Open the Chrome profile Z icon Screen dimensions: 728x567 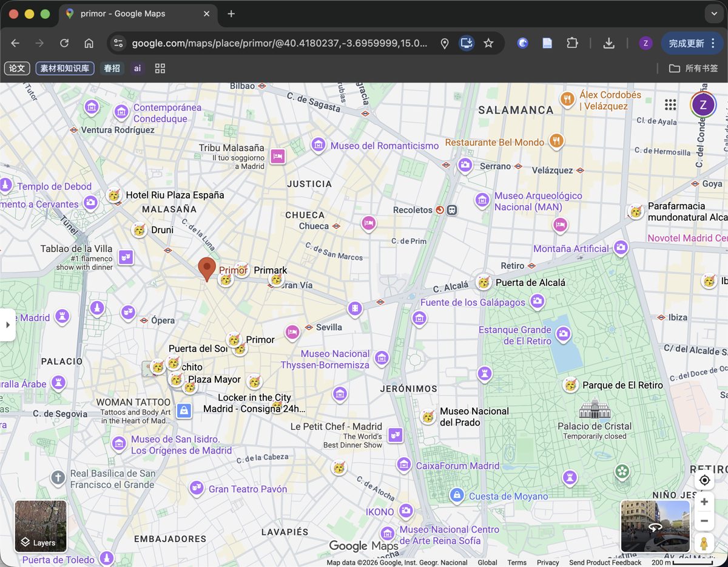645,43
